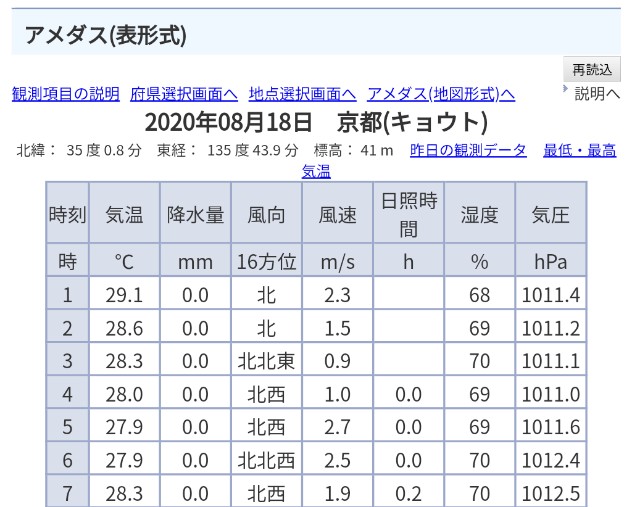Click wind speed 1.5 cell
This screenshot has height=507, width=640.
tap(338, 327)
